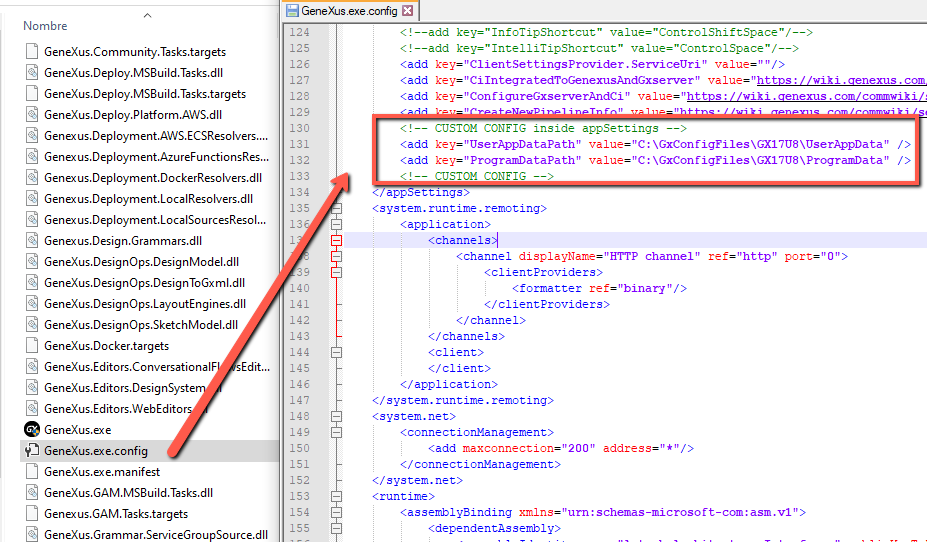927x542 pixels.
Task: Select GeneXus.DesignOps.SketchModel.dll file
Action: [x=141, y=324]
